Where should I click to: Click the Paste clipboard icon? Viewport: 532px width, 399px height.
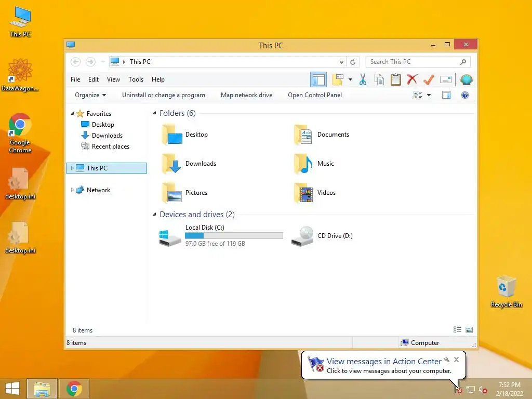395,79
